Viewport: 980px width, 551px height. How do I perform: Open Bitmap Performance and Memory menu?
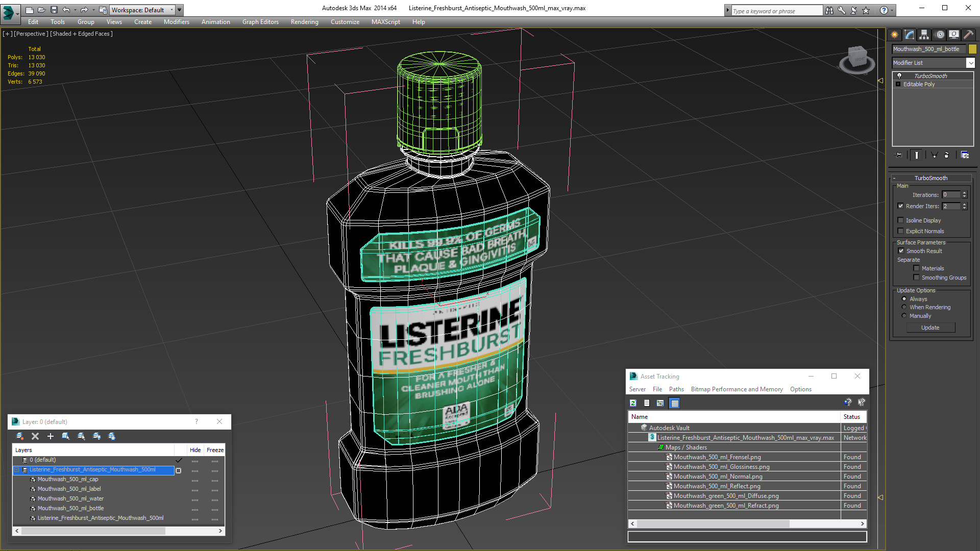(737, 389)
